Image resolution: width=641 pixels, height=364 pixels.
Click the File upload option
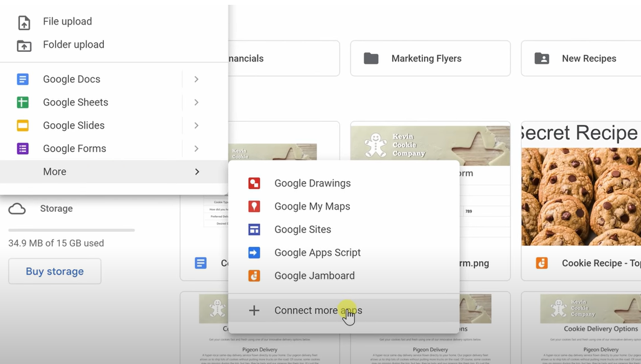[67, 22]
